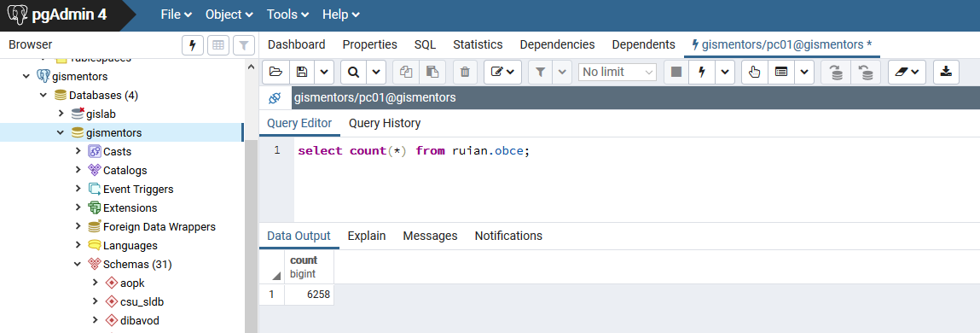Image resolution: width=980 pixels, height=333 pixels.
Task: Switch to the Explain results tab
Action: 367,236
